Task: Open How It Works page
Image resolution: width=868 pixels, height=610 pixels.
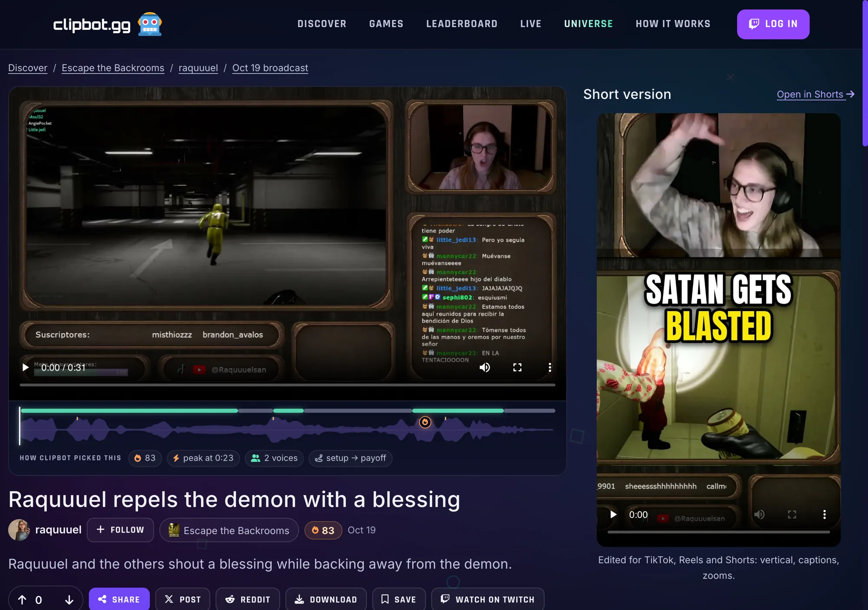Action: (x=673, y=24)
